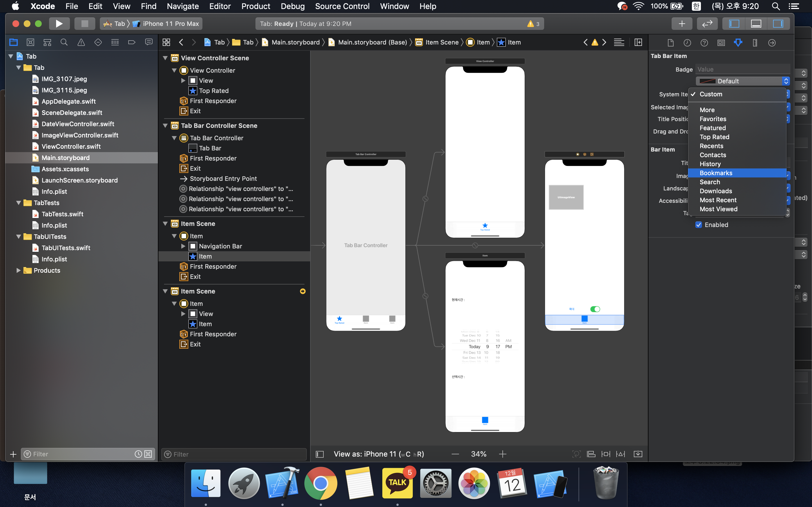The image size is (812, 507).
Task: Click View as: iPhone 11 button
Action: (378, 454)
